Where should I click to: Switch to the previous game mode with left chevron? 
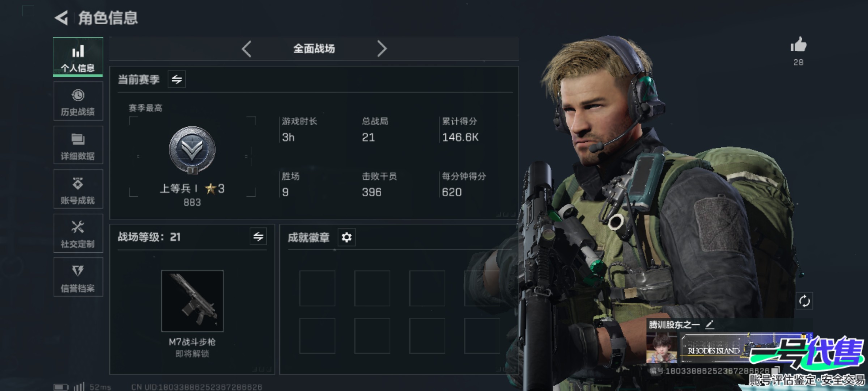click(247, 49)
